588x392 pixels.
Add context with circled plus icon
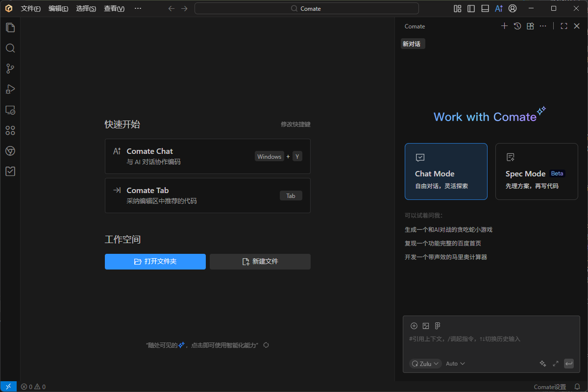(x=414, y=326)
